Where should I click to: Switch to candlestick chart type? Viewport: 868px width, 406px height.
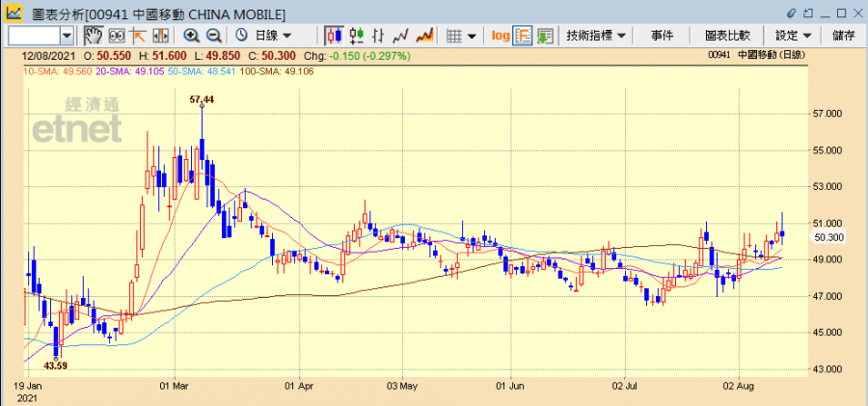[335, 36]
